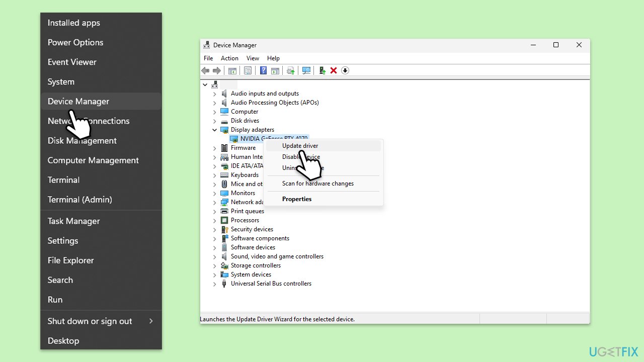
Task: Click the Security devices icon
Action: coord(224,229)
